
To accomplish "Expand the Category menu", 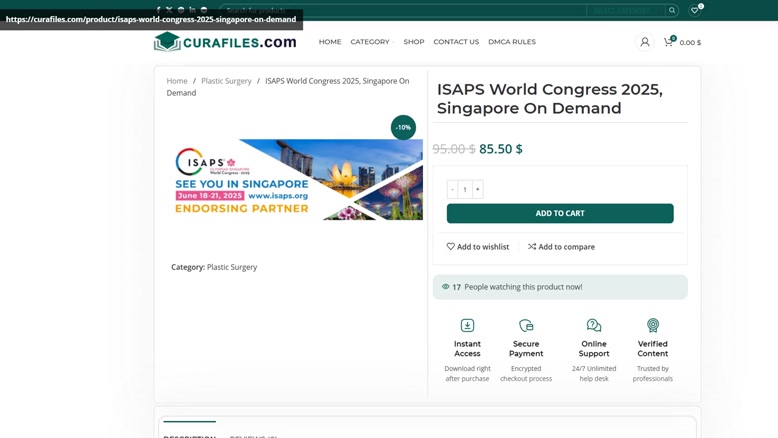I will coord(372,42).
